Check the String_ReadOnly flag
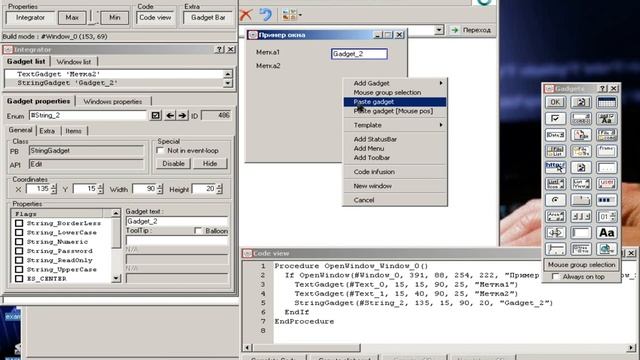This screenshot has height=360, width=640. pos(19,260)
